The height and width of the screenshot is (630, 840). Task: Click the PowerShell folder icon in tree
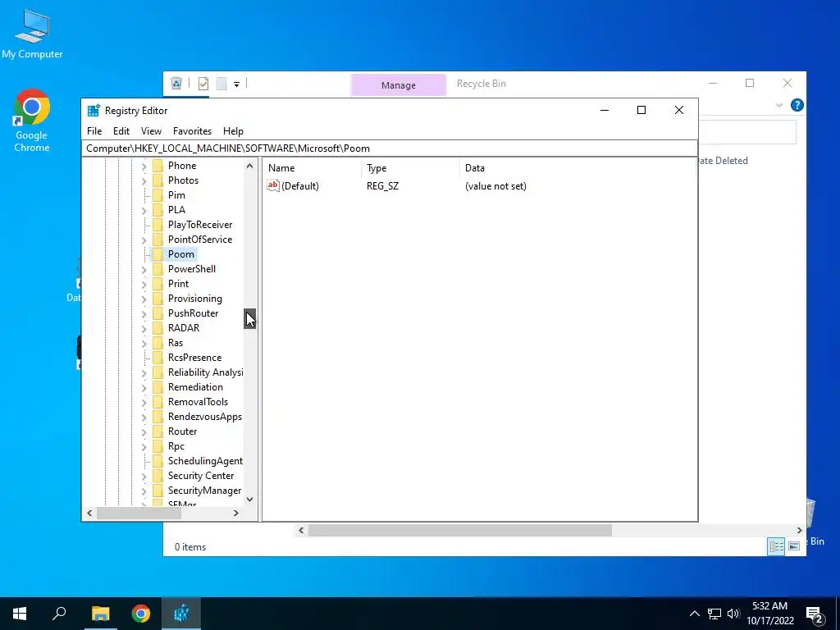click(x=157, y=269)
